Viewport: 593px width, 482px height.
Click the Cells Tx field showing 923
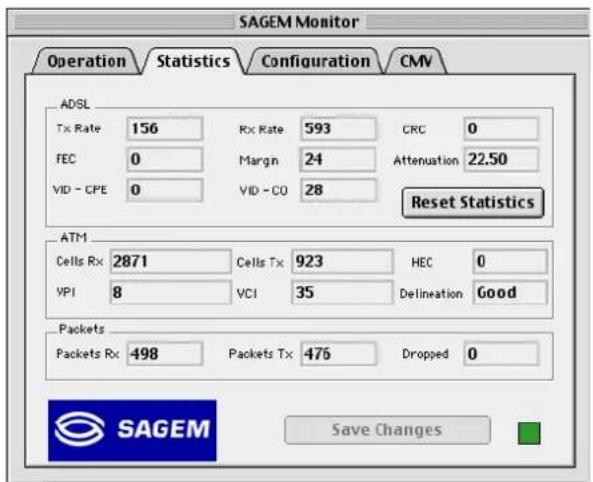point(342,261)
